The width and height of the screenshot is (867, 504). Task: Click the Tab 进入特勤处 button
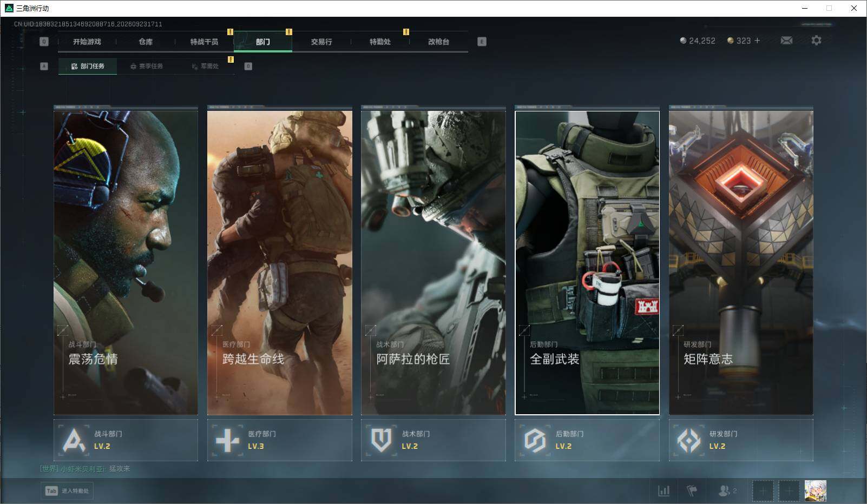[67, 491]
